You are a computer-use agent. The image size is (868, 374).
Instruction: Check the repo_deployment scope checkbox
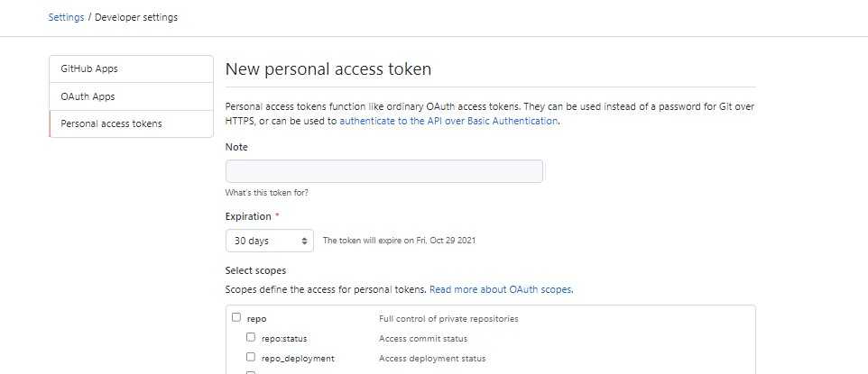coord(251,357)
